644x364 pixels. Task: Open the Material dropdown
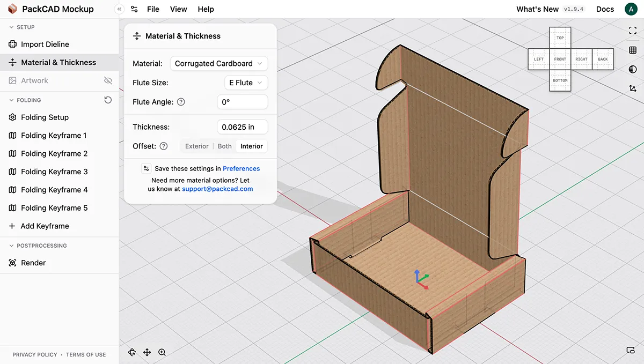point(219,63)
